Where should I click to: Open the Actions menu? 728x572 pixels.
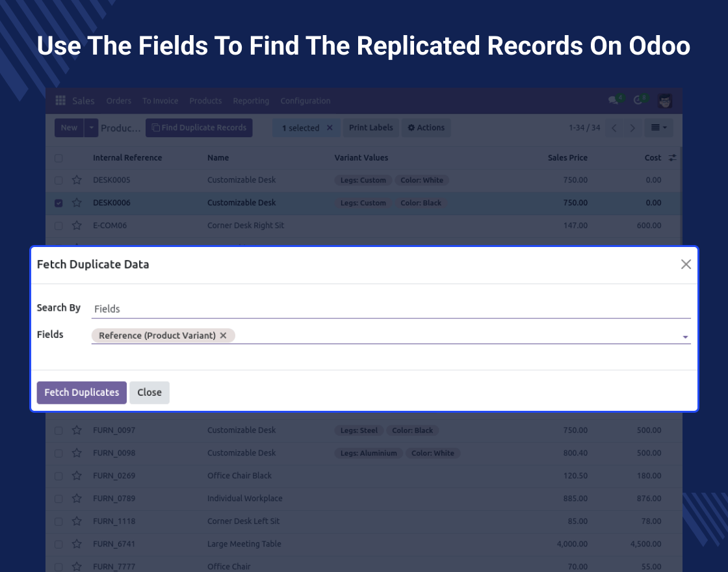pyautogui.click(x=426, y=127)
